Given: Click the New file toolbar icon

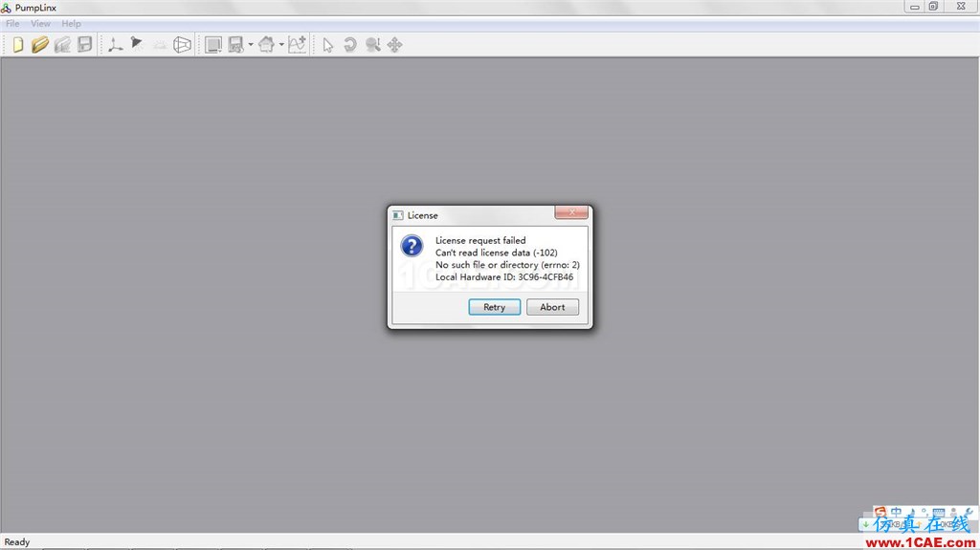Looking at the screenshot, I should [18, 45].
